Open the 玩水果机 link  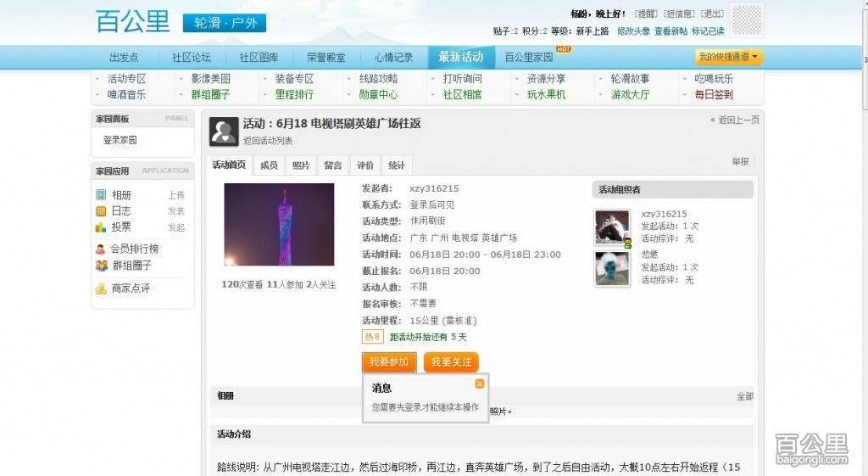pyautogui.click(x=546, y=95)
